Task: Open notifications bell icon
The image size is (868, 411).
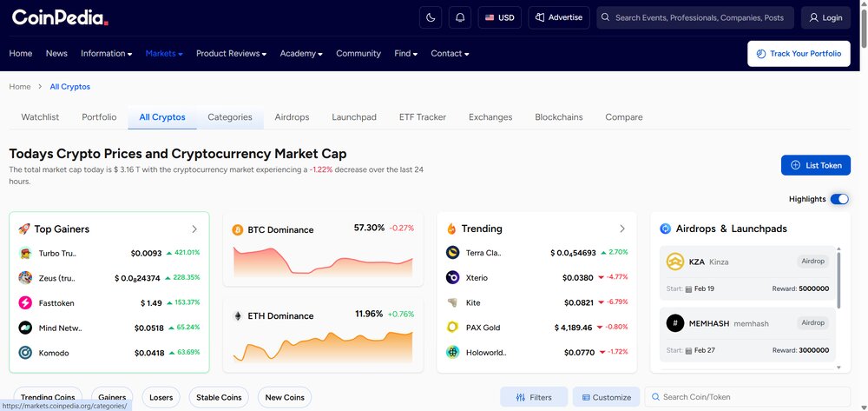Action: click(460, 17)
